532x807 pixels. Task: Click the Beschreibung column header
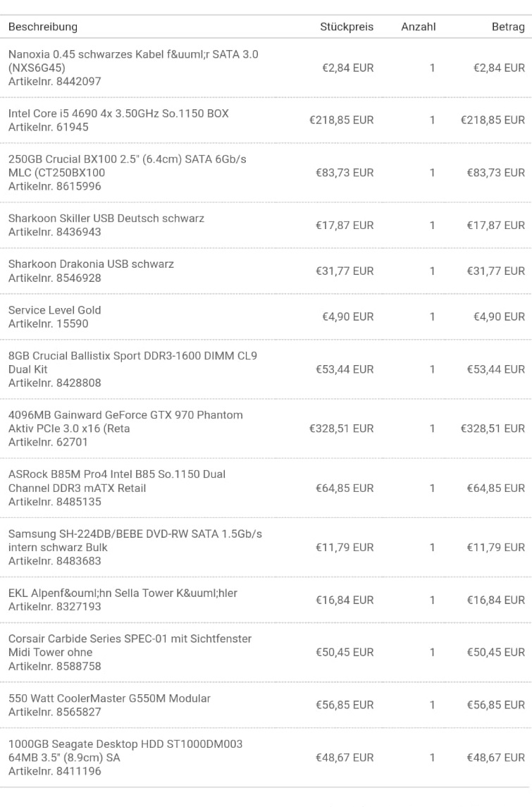(x=43, y=27)
